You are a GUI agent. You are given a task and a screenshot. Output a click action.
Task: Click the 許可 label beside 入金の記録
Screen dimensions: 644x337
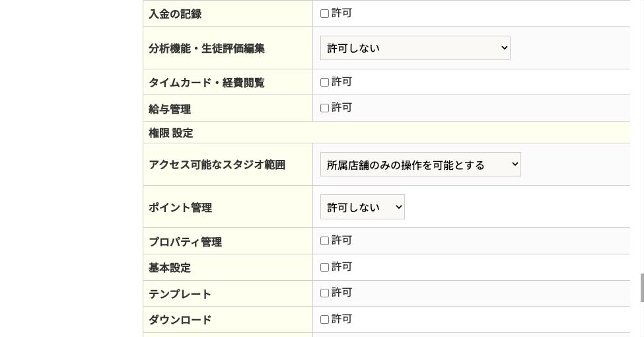tap(341, 13)
